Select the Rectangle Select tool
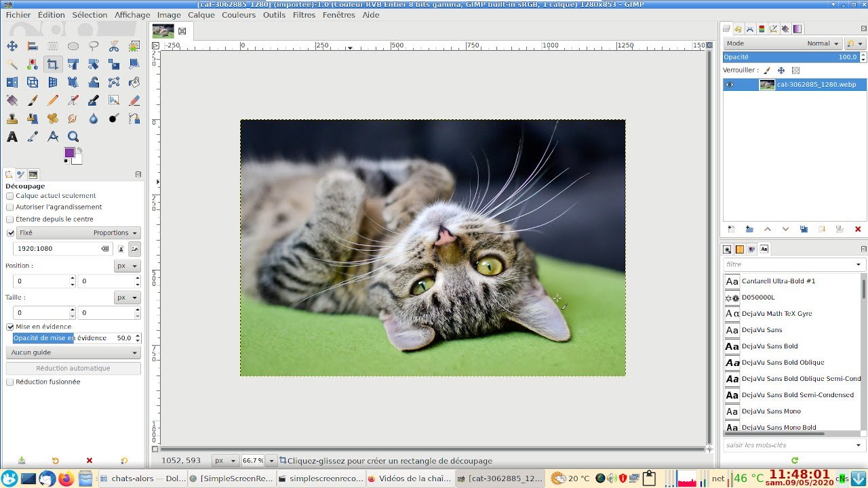 pyautogui.click(x=53, y=46)
